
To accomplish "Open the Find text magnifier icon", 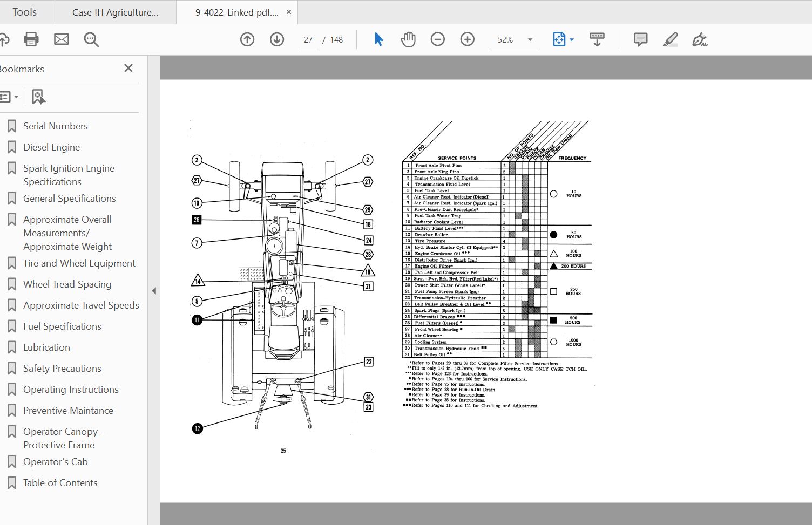I will pos(91,39).
